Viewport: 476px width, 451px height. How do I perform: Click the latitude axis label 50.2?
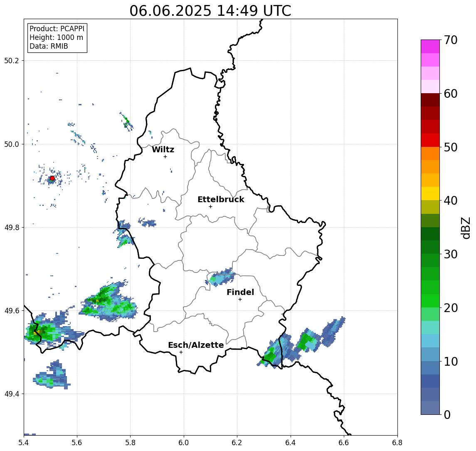coord(12,60)
